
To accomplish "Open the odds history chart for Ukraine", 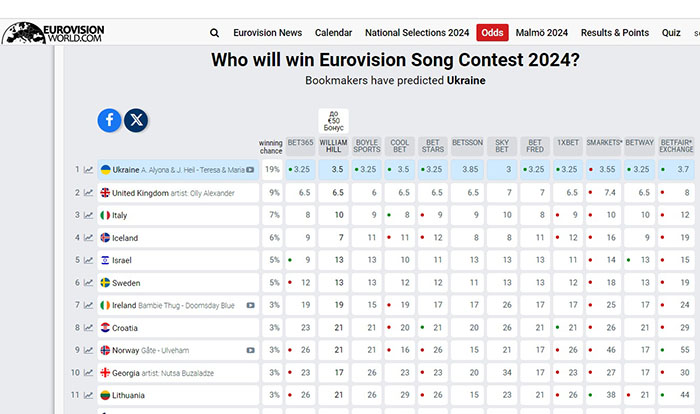I will click(88, 170).
